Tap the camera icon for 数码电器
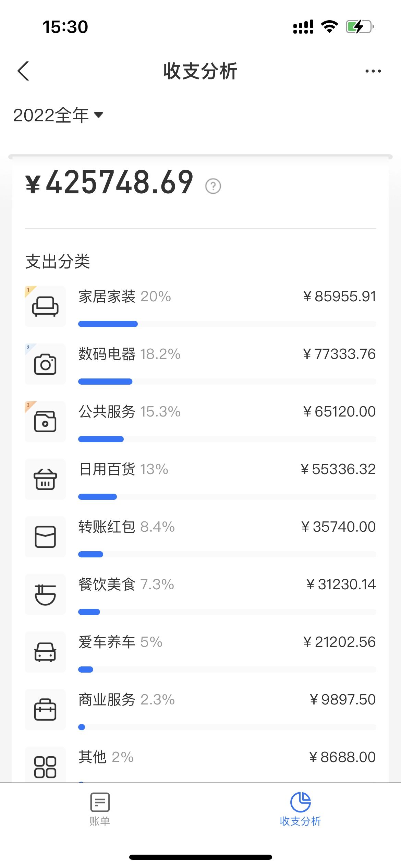Screen dimensions: 401x868 tap(45, 364)
